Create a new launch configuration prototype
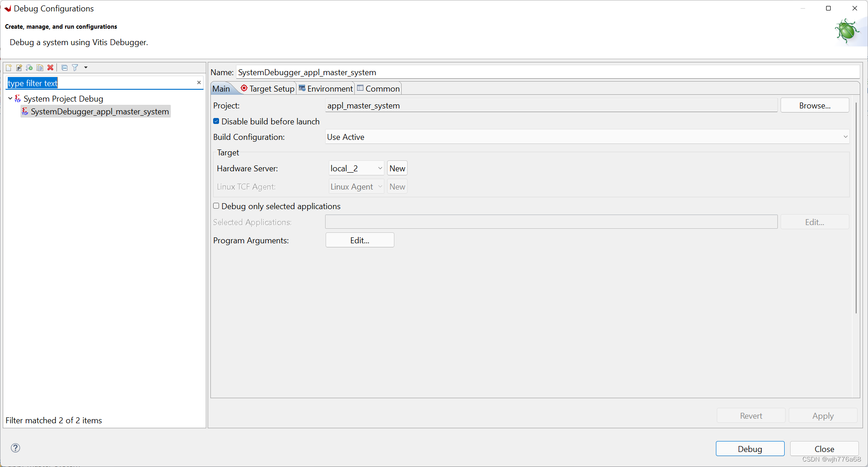 click(19, 67)
